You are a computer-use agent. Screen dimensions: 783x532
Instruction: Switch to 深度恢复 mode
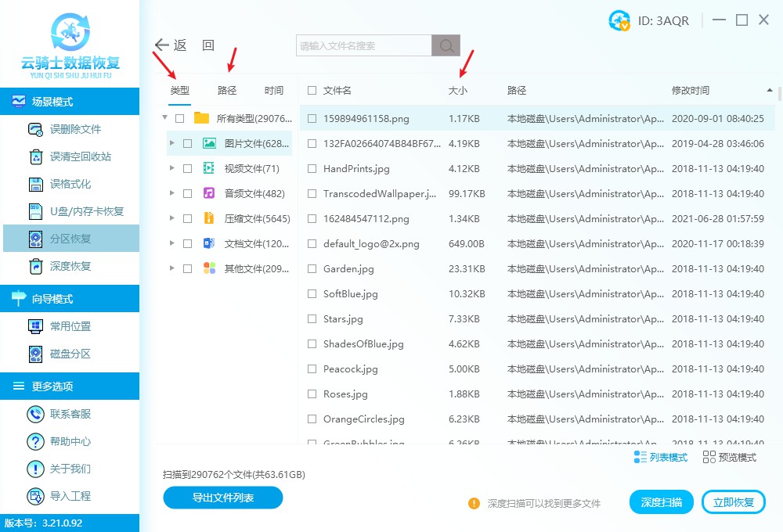click(70, 267)
